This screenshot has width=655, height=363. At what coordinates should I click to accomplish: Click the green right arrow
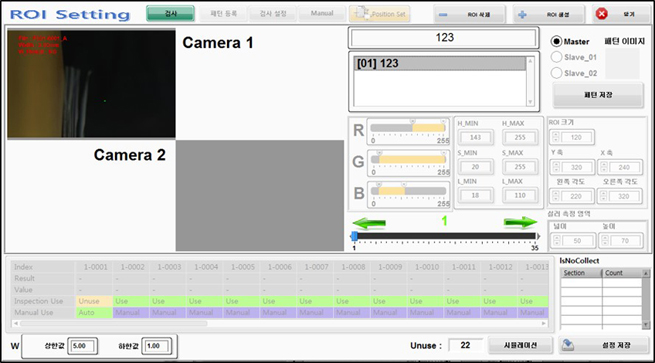(x=520, y=222)
